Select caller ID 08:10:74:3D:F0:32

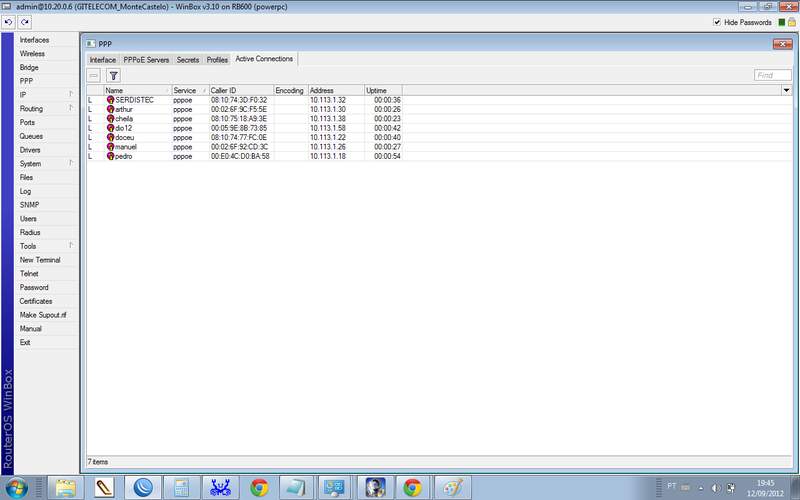(239, 100)
